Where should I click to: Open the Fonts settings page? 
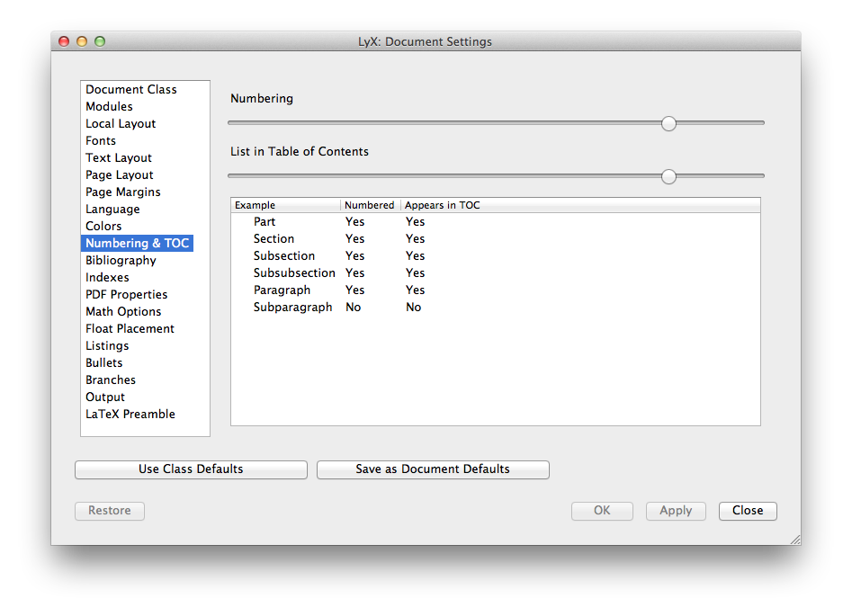101,140
